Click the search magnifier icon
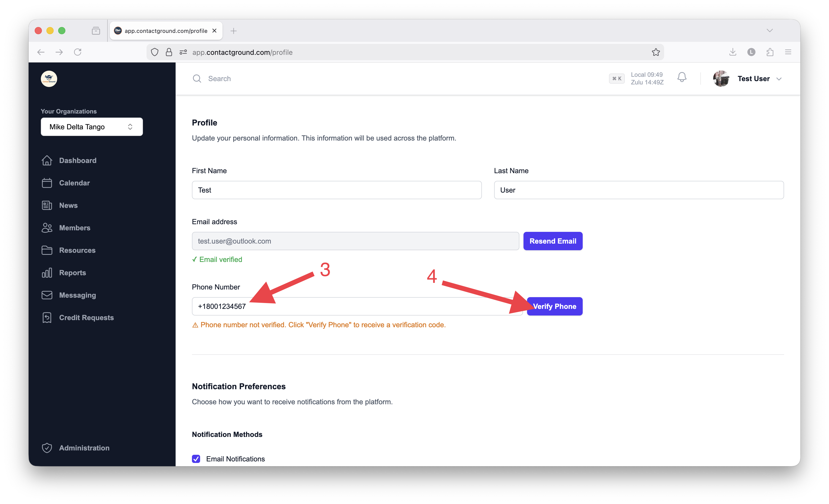 (197, 79)
